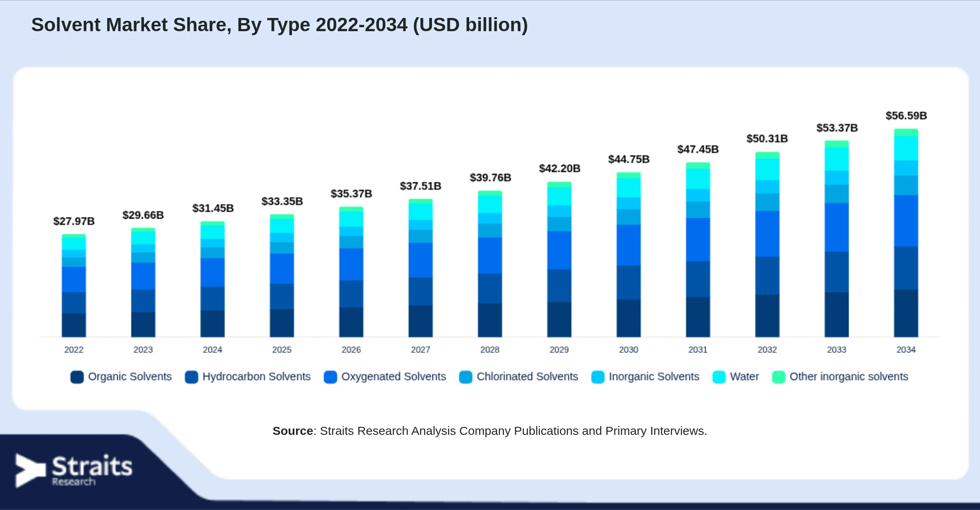Click the Oxygenated Solvents legend swatch

coord(330,377)
